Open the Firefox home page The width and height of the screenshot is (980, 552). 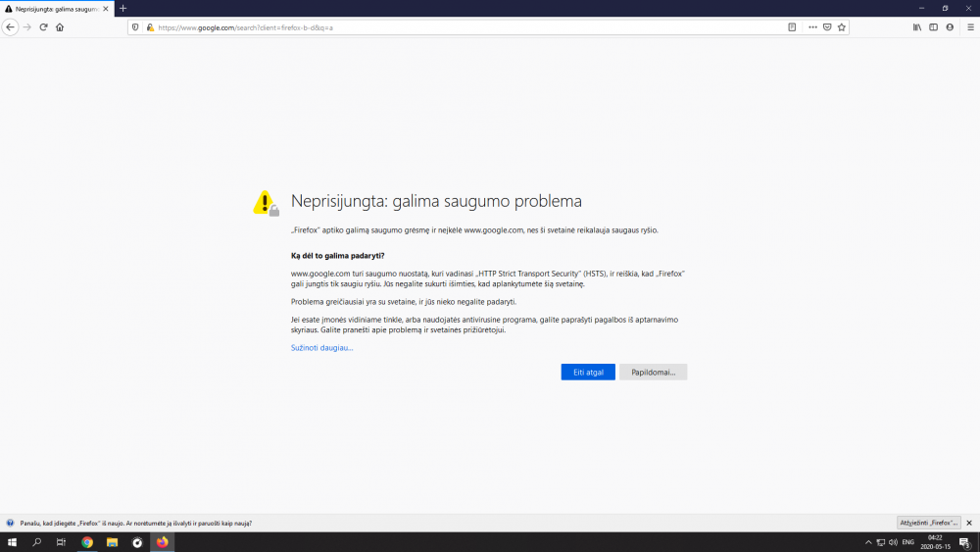(60, 27)
